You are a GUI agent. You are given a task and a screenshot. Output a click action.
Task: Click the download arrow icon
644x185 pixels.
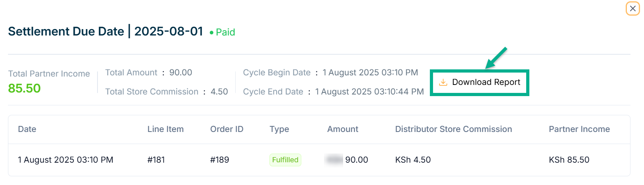click(x=443, y=83)
